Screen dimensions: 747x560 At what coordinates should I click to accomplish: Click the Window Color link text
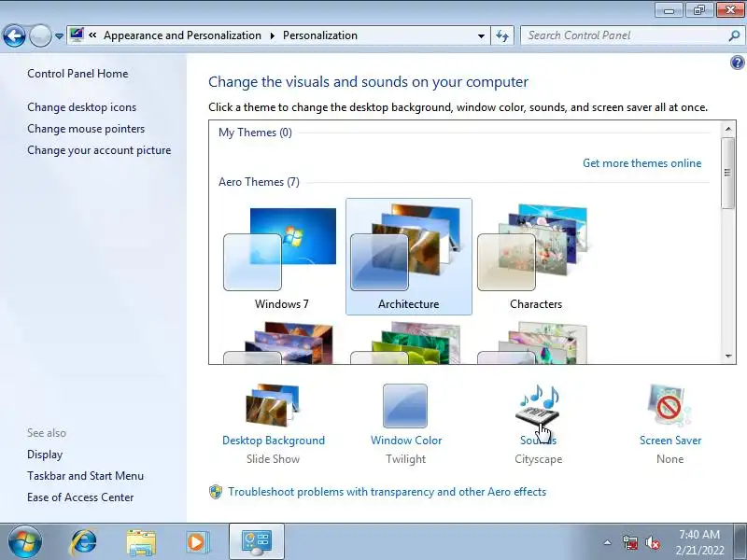[406, 441]
